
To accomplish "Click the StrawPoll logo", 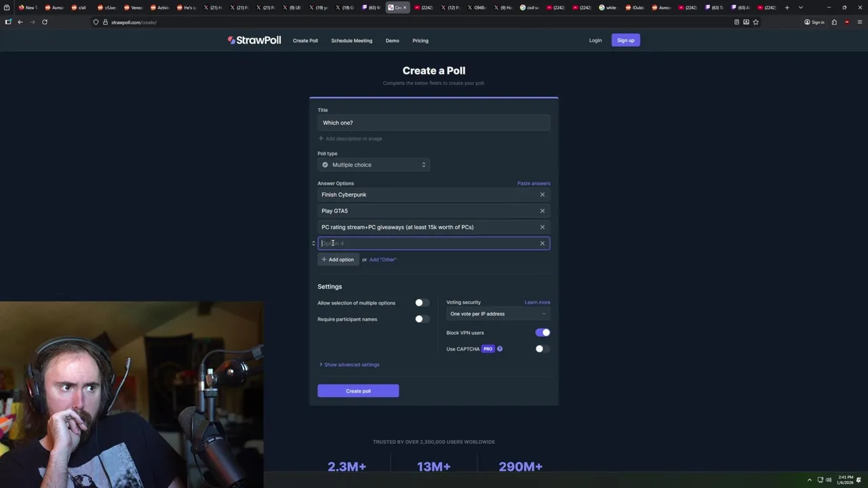I will 254,40.
